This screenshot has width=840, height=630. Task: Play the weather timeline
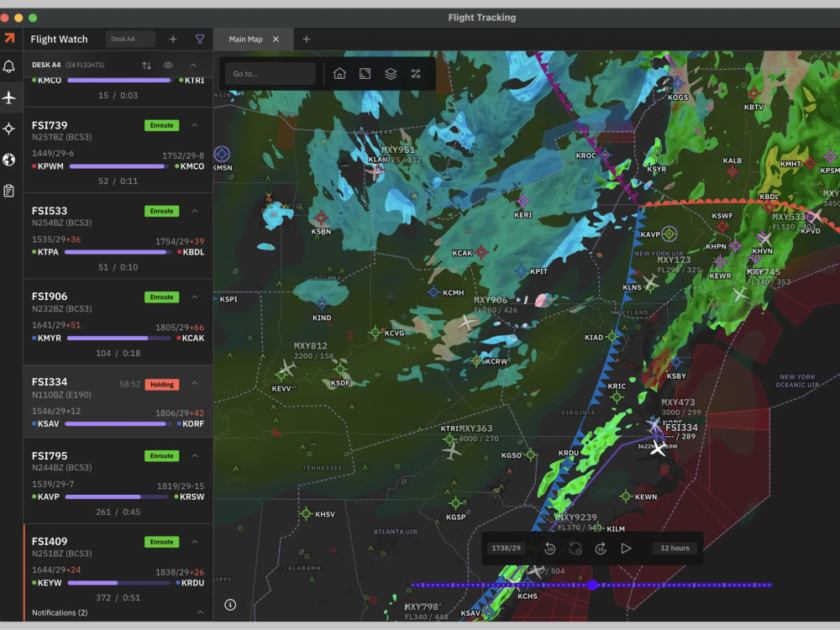point(626,549)
